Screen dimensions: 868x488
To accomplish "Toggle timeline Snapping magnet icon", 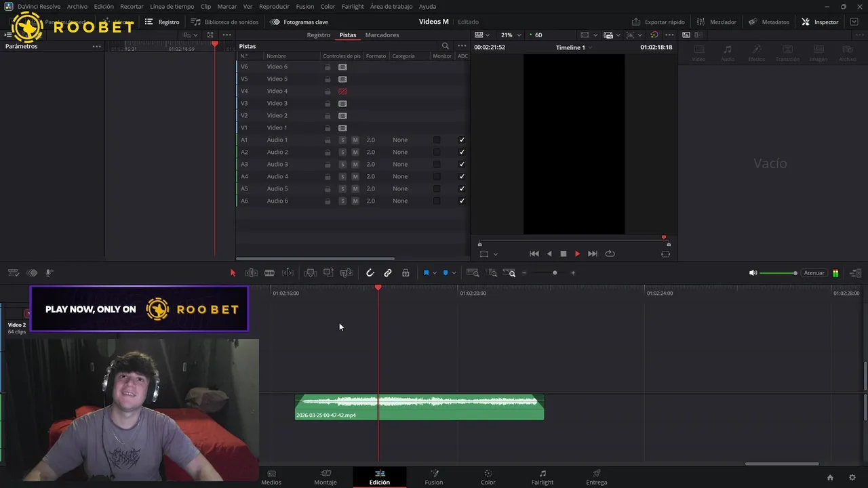I will pos(370,273).
